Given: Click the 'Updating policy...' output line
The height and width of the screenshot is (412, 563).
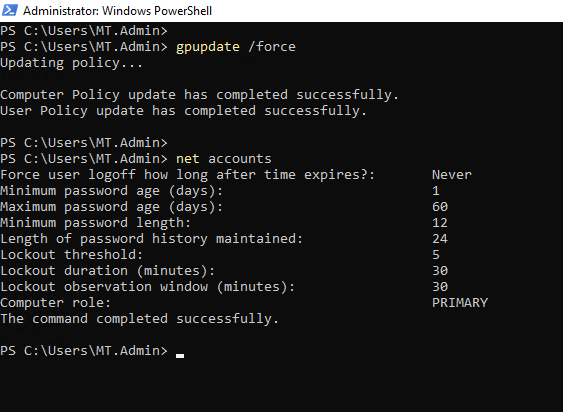Looking at the screenshot, I should (71, 63).
